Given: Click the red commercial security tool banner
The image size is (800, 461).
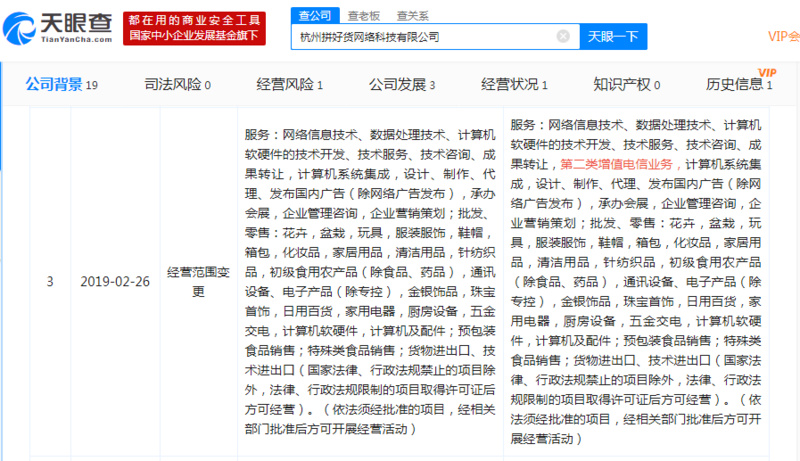Looking at the screenshot, I should click(194, 28).
